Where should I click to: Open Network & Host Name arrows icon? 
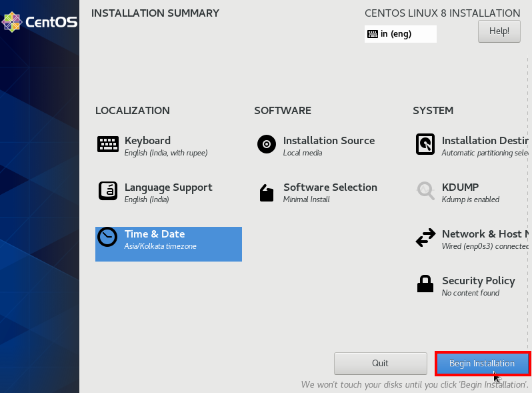click(x=425, y=237)
